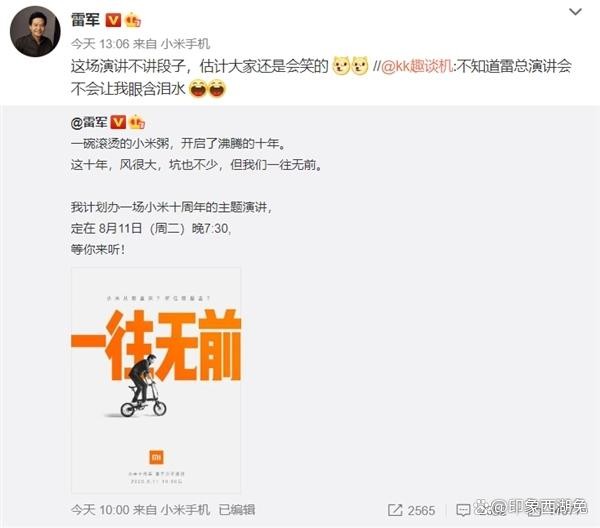The image size is (600, 528).
Task: Click the thumbs-up crown badge next to the top username
Action: pos(133,20)
